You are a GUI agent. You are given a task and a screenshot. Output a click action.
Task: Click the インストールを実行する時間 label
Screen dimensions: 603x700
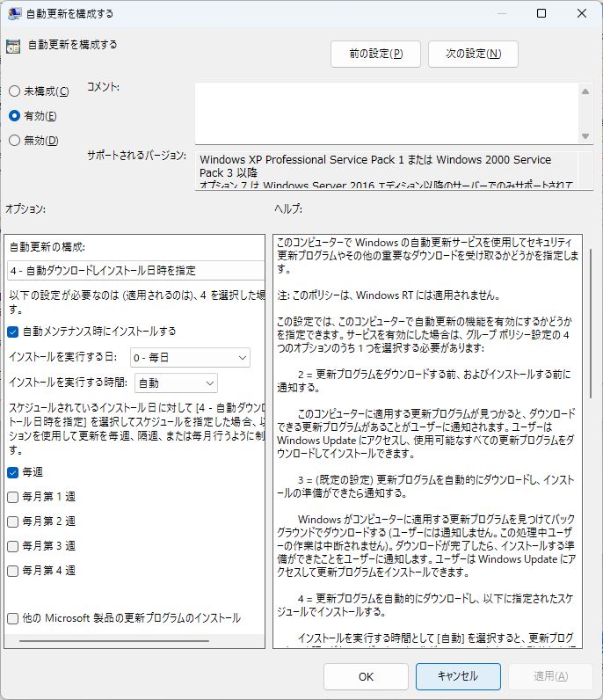click(x=69, y=383)
